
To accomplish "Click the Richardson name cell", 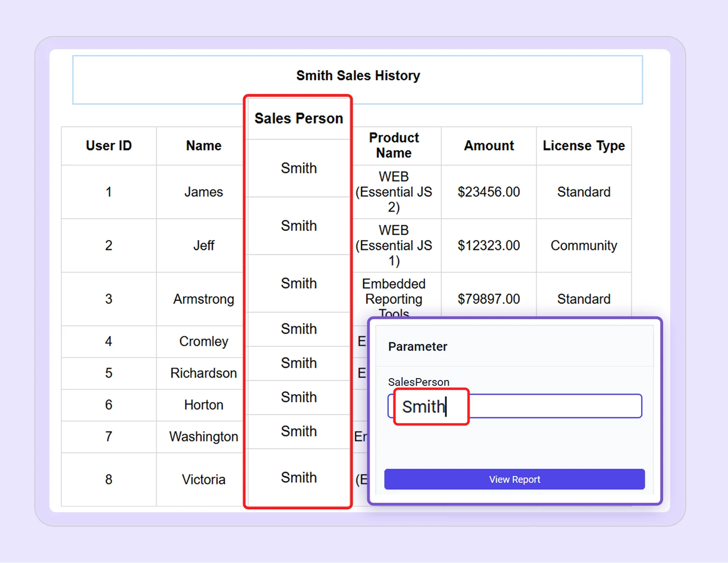I will coord(203,373).
